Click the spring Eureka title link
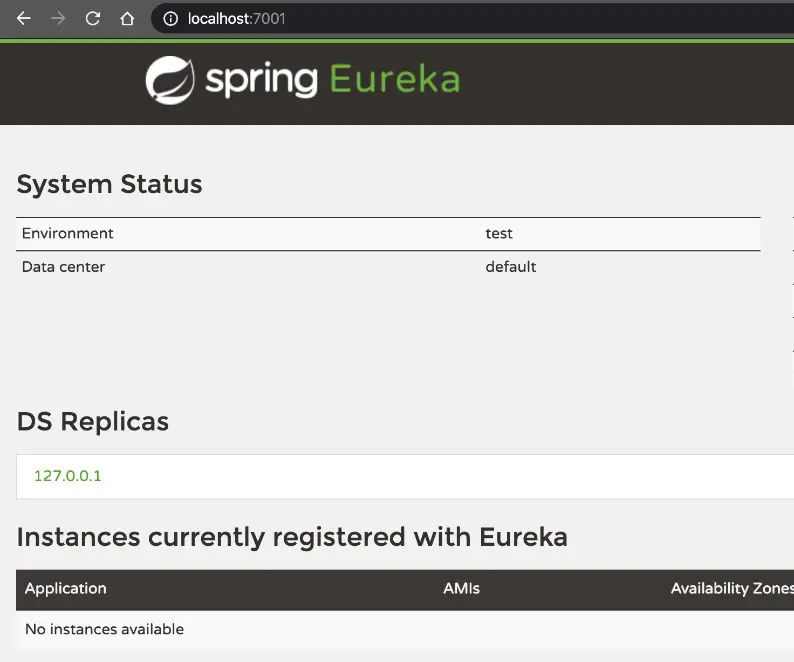Viewport: 794px width, 662px height. 333,80
